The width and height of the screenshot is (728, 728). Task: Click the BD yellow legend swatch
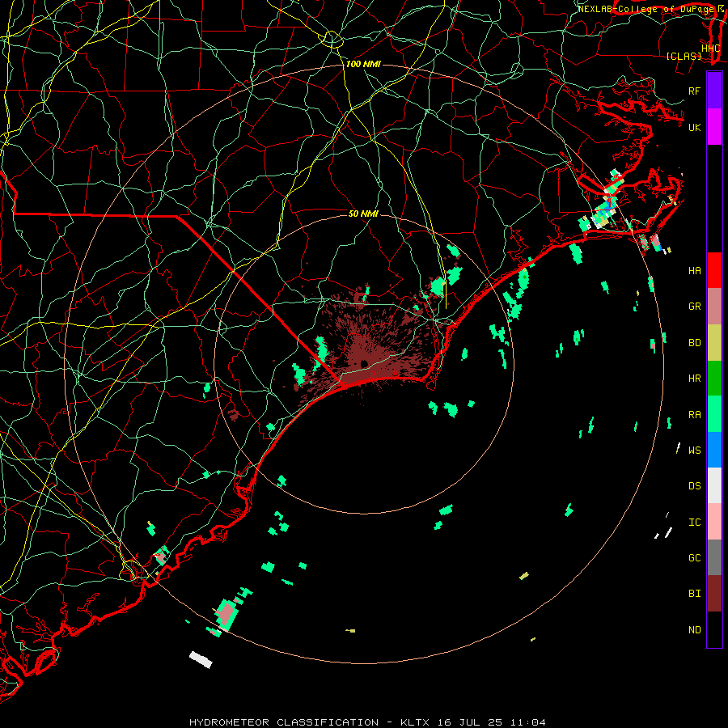[x=714, y=343]
